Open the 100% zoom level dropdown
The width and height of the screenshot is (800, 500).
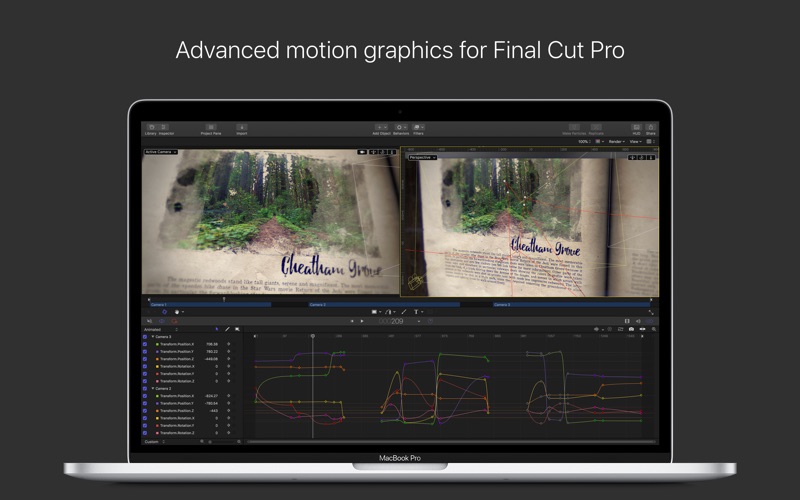(x=584, y=141)
